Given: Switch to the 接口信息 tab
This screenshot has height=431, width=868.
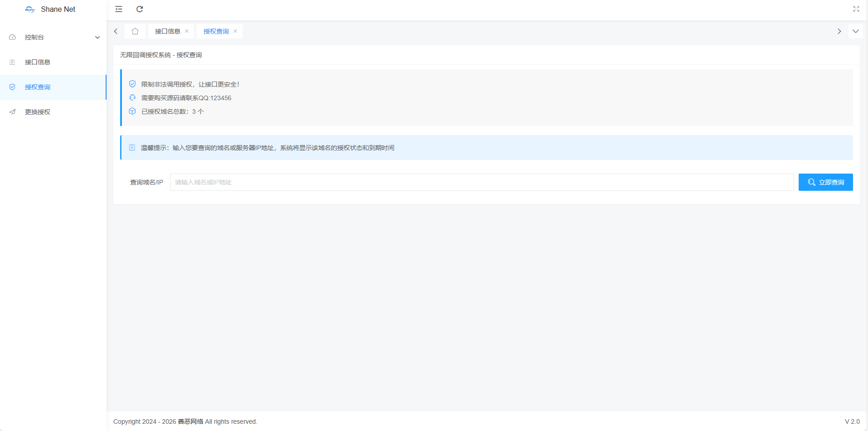Looking at the screenshot, I should [x=167, y=31].
